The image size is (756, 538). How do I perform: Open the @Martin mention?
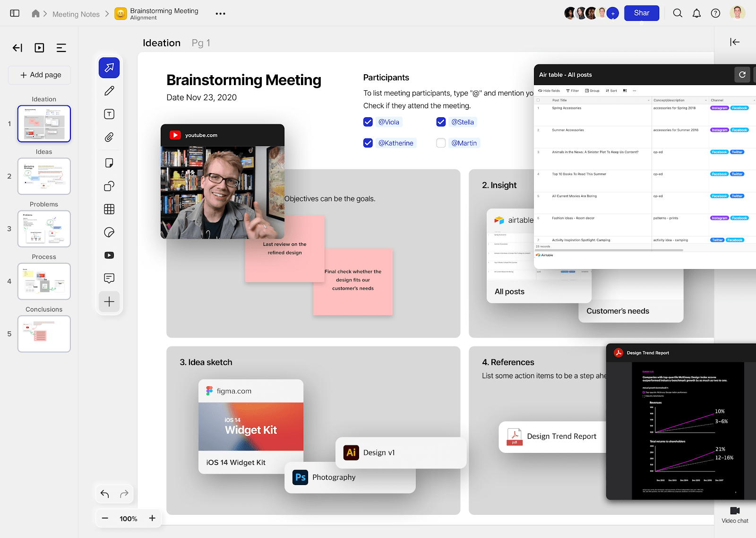[464, 143]
